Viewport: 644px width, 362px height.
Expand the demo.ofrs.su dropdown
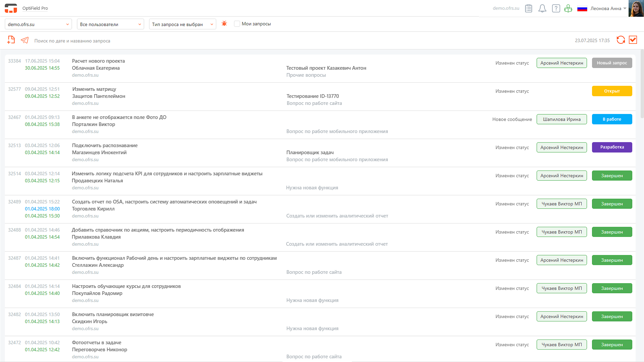38,24
